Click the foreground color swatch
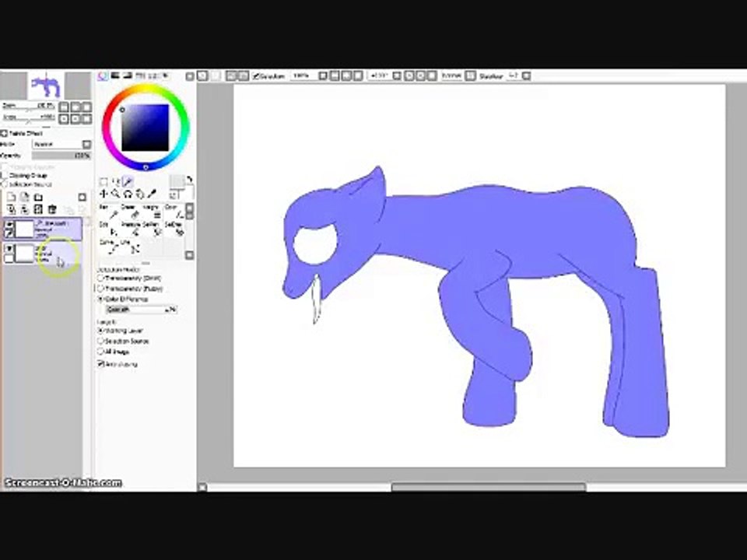The image size is (747, 560). 177,182
